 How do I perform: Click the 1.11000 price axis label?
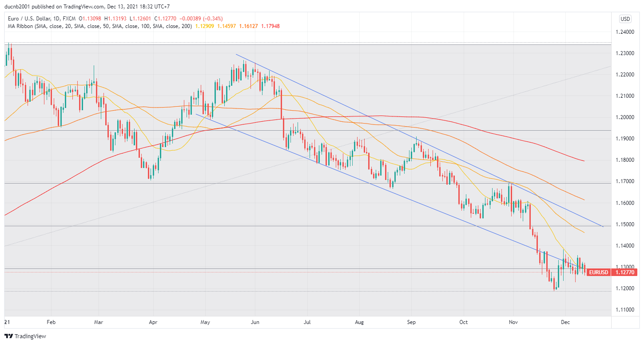625,310
